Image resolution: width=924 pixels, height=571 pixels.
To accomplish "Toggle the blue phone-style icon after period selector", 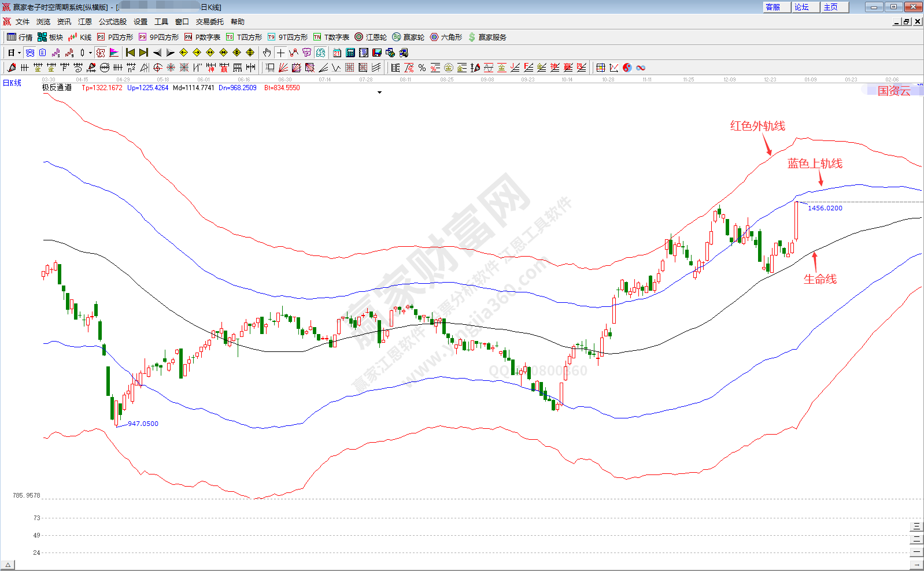I will (x=30, y=53).
